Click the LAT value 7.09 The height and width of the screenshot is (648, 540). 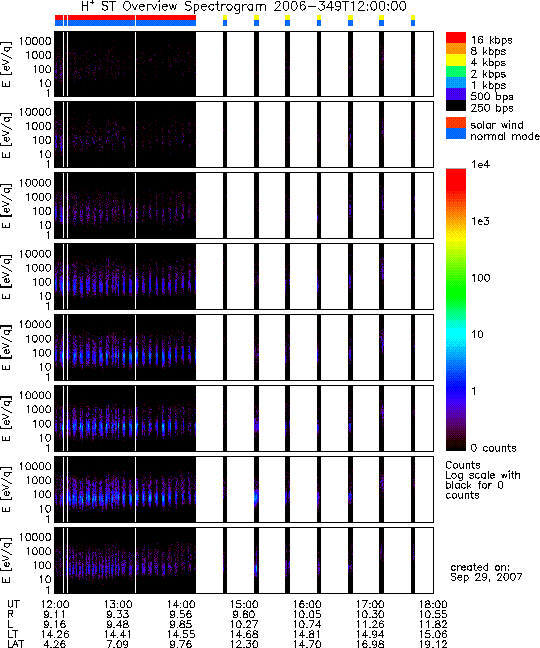[118, 643]
